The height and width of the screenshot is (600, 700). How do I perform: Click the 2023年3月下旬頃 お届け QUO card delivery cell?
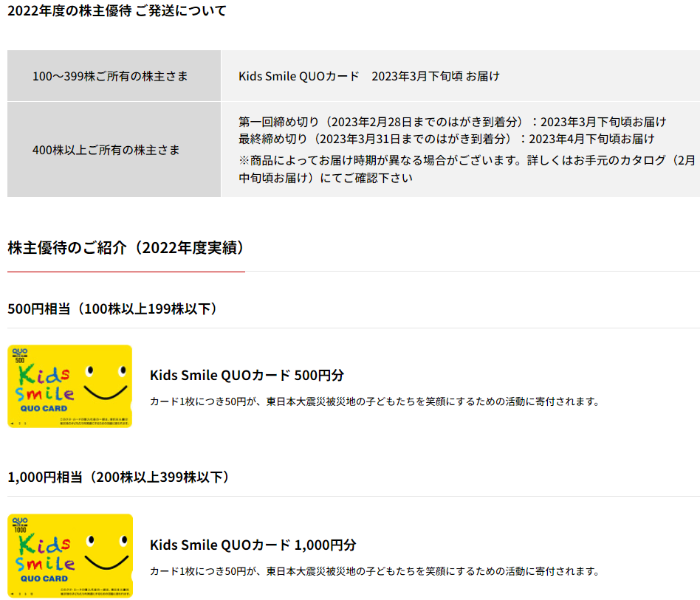[x=369, y=76]
